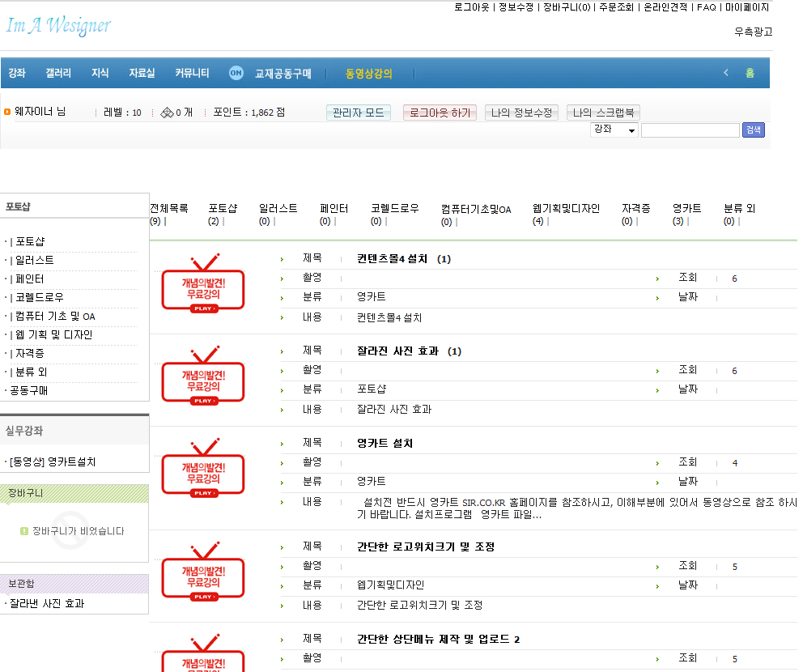Image resolution: width=803 pixels, height=672 pixels.
Task: Open 일러스트 in the left sidebar
Action: (35, 260)
